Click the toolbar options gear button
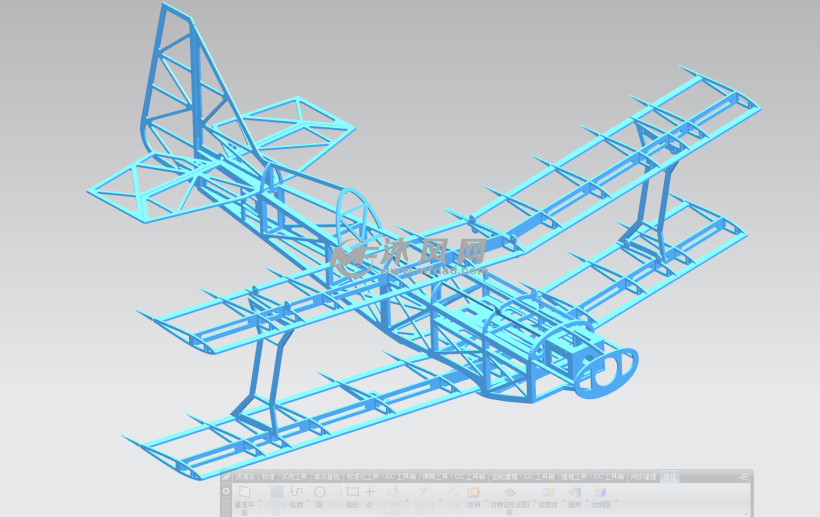This screenshot has width=820, height=517. pos(226,491)
